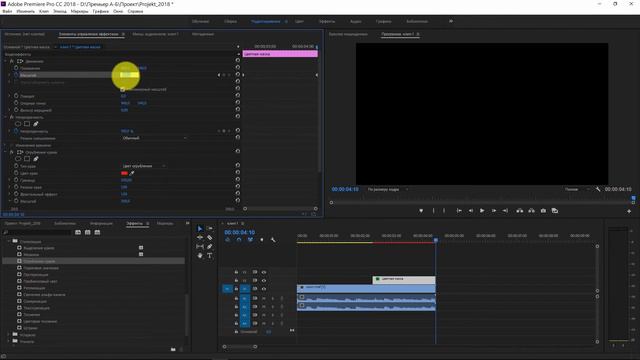Click the timeline playhead timecode 00:00:04:10
Viewport: 640px width, 360px height.
[240, 232]
